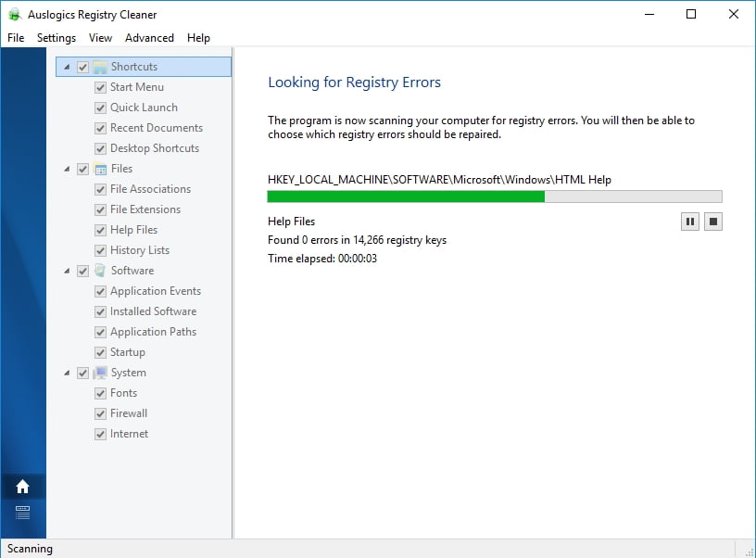The image size is (756, 558).
Task: Open the Advanced menu
Action: [x=149, y=38]
